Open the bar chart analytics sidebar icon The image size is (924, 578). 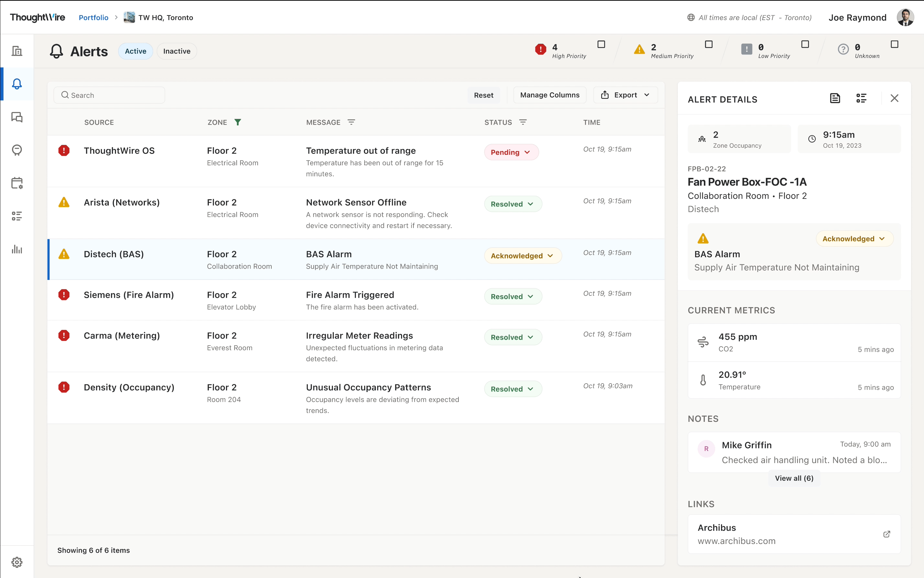click(x=17, y=249)
